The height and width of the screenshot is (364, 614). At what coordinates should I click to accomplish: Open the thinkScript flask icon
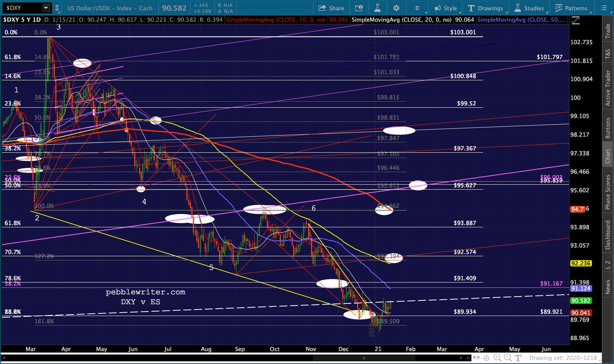tap(377, 8)
